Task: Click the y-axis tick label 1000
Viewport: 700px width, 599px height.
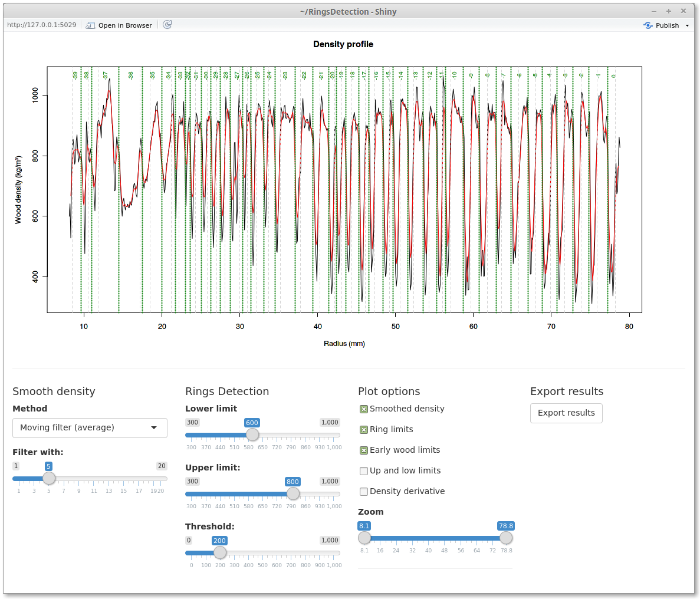Action: 35,96
